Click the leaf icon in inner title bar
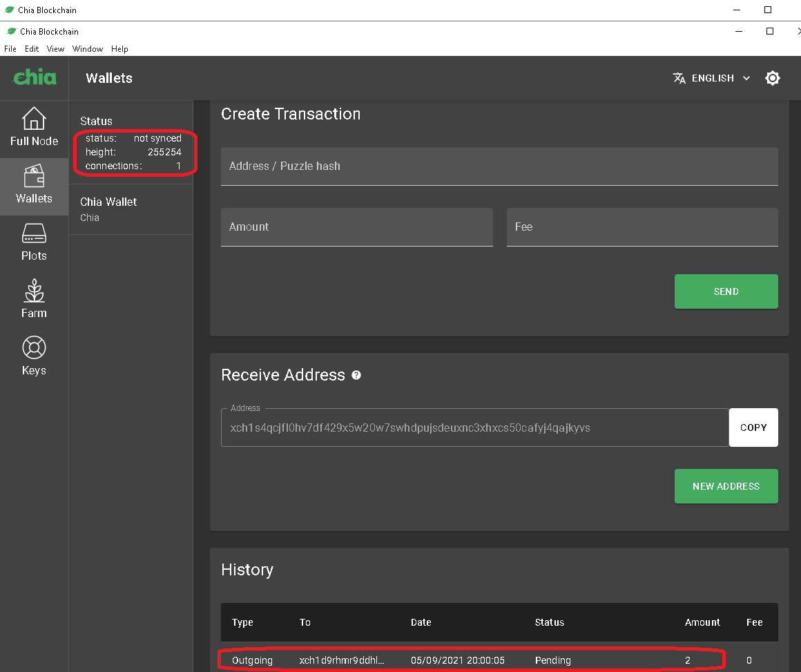 12,31
